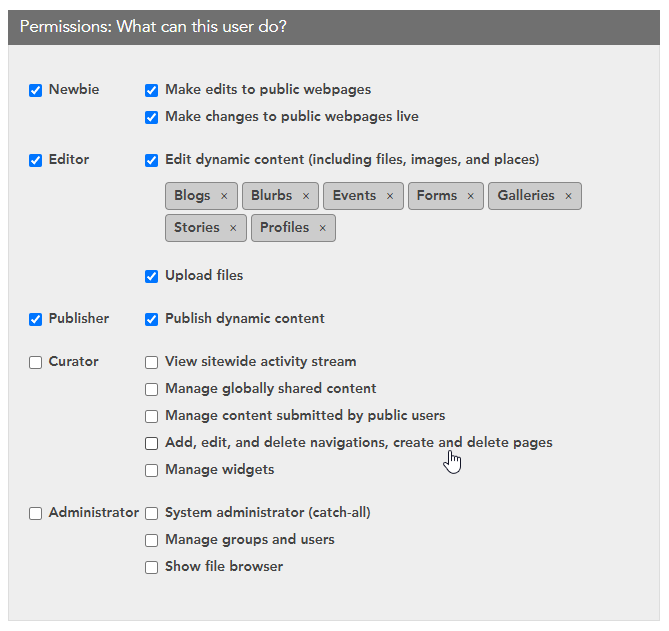Click the Events tag label
This screenshot has height=631, width=669.
(x=354, y=196)
